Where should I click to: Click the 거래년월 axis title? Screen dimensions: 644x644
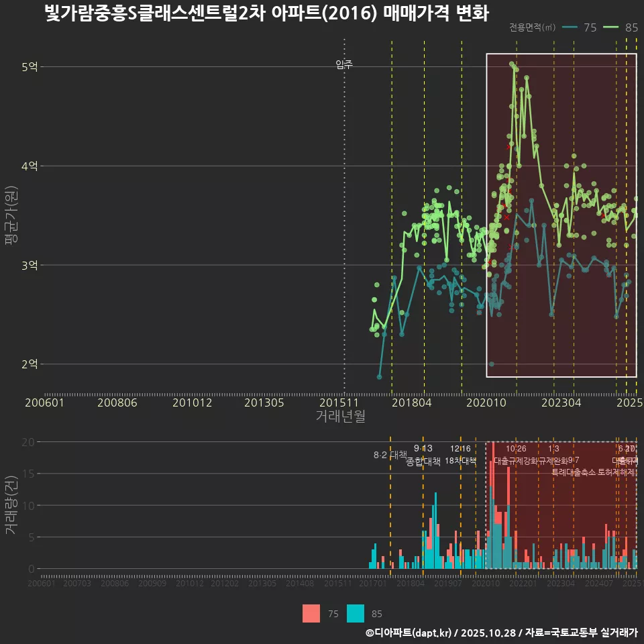pyautogui.click(x=341, y=415)
